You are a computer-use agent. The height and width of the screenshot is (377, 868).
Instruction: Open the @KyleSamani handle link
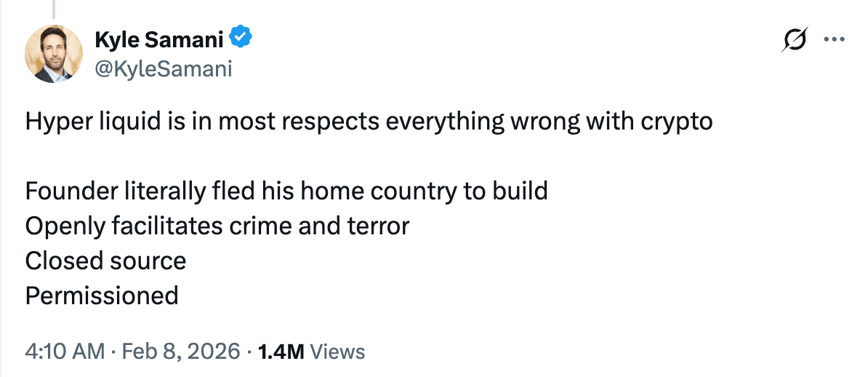point(164,69)
